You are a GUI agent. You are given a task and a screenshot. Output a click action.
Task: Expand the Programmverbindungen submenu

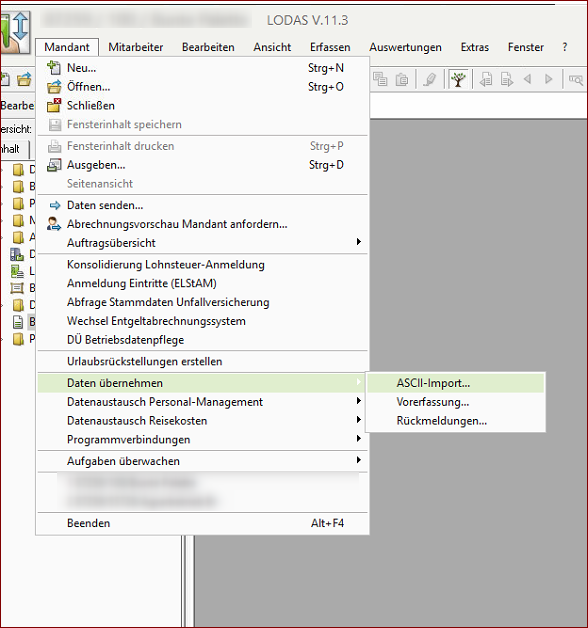click(x=203, y=440)
